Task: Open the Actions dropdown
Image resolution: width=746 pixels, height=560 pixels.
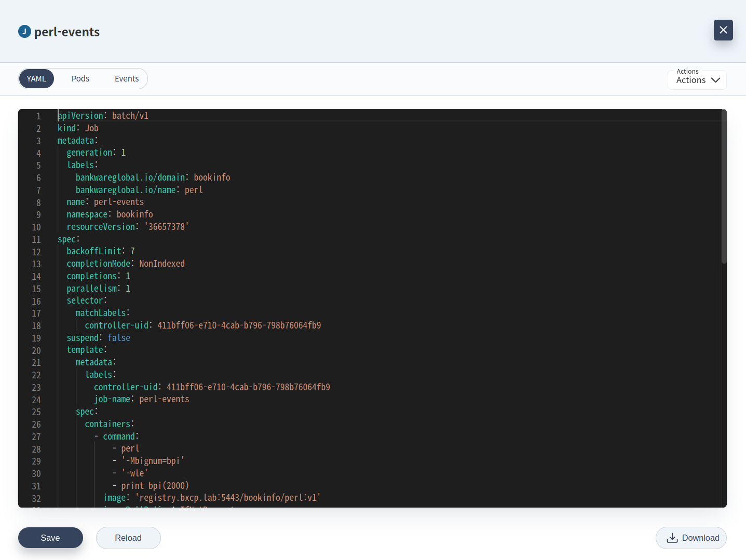Action: tap(697, 80)
